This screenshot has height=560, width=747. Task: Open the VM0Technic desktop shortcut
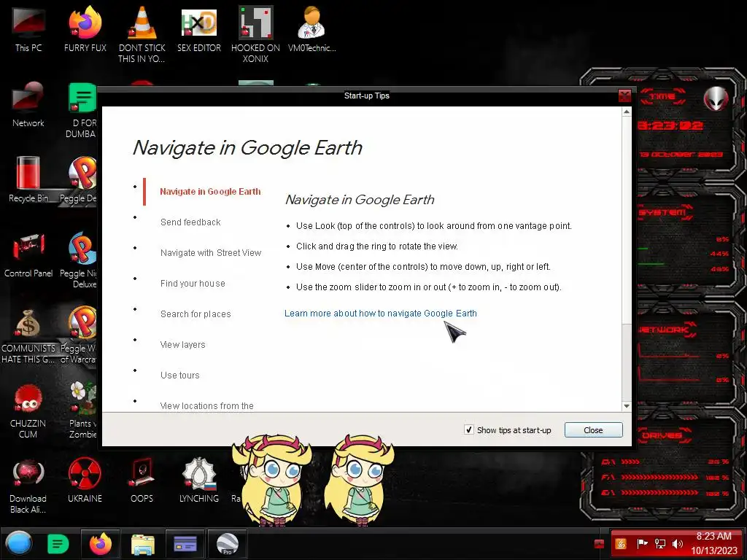pos(311,28)
